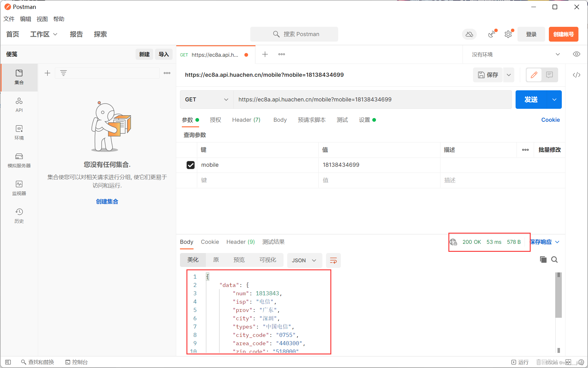The height and width of the screenshot is (368, 588).
Task: Expand the Send button options arrow
Action: coord(554,100)
